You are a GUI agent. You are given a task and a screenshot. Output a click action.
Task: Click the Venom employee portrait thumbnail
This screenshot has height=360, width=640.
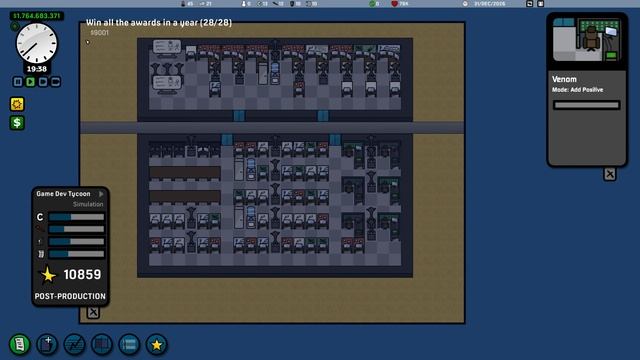pos(587,40)
